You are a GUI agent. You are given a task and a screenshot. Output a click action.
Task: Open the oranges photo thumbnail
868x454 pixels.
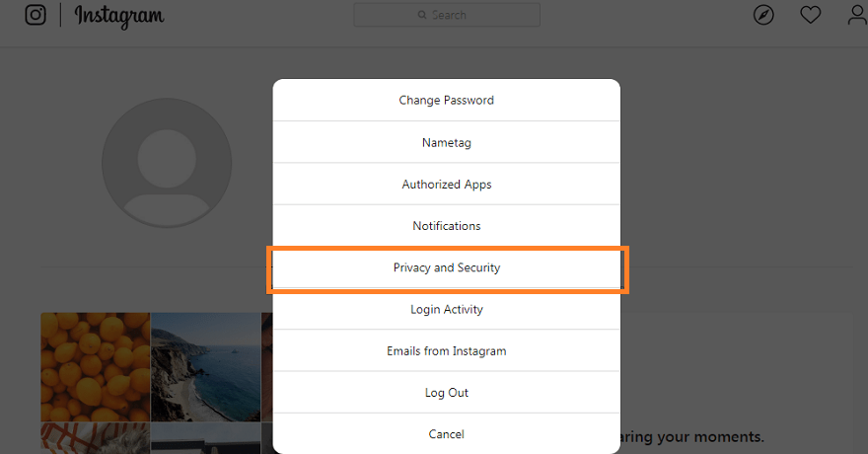96,367
